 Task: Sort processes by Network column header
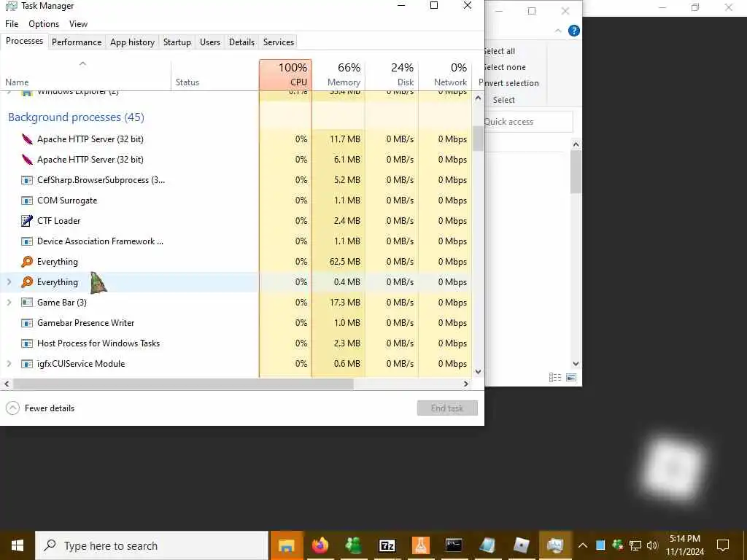point(445,74)
